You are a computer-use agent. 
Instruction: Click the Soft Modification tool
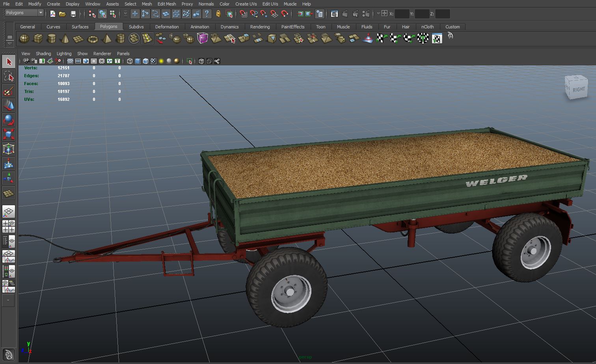pyautogui.click(x=9, y=163)
